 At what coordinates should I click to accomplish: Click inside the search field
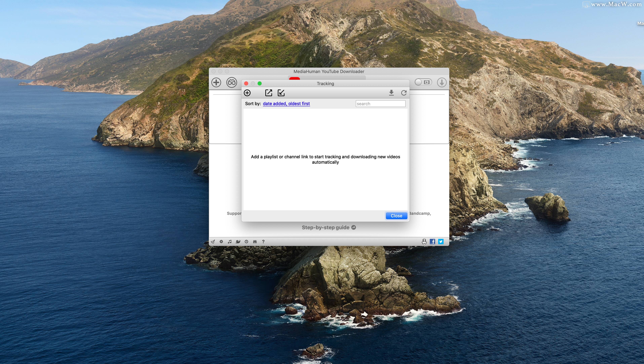(x=380, y=104)
